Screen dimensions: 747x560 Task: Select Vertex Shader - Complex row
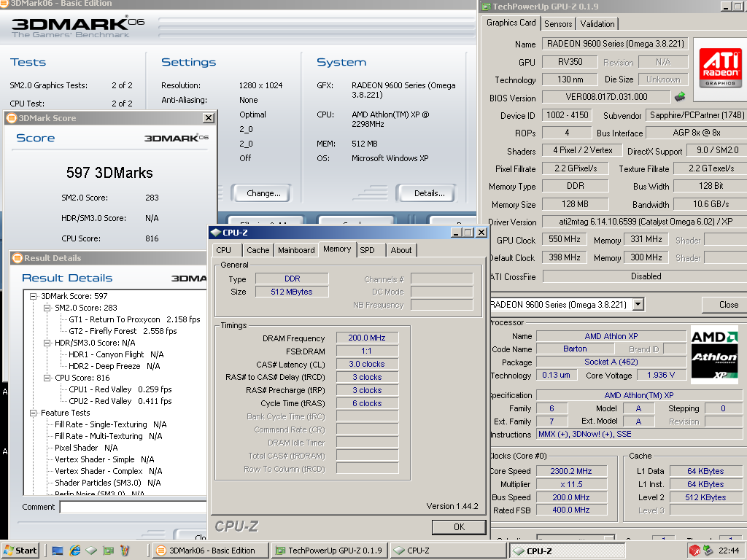(108, 471)
